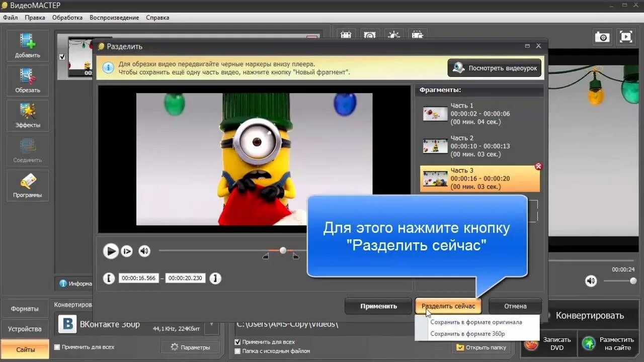Remove Часть 3 with the red X
Screen dimensions: 644x362
pyautogui.click(x=538, y=166)
